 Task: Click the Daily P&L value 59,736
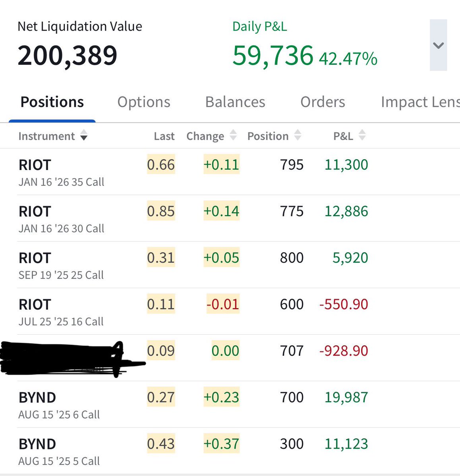[273, 56]
